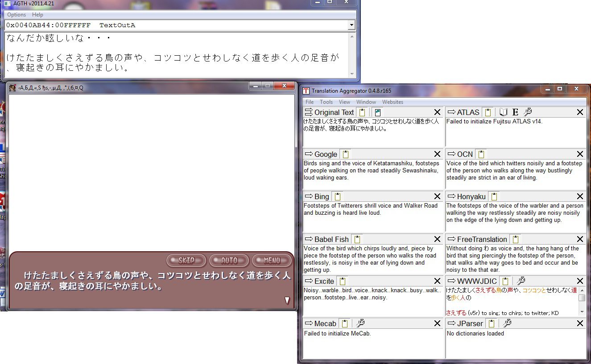Click the AGTH text area scrollbar
The image size is (591, 364).
(x=352, y=55)
